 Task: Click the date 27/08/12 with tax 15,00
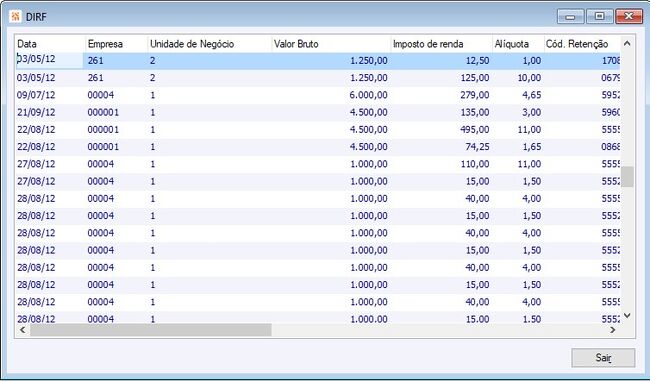36,181
